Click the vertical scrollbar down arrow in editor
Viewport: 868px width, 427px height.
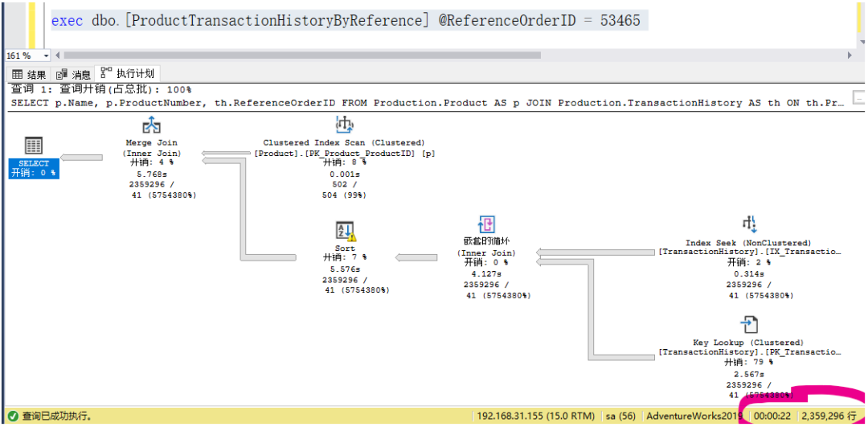point(862,43)
